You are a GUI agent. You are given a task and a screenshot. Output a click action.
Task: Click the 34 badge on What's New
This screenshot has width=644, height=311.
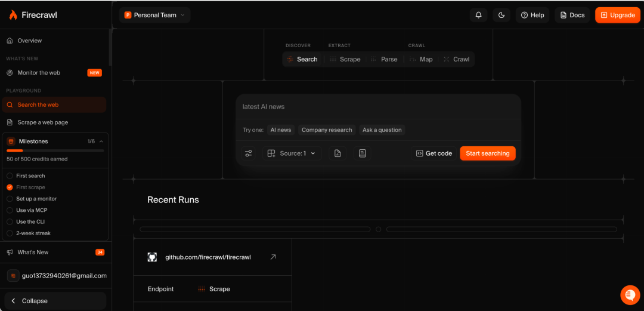click(100, 252)
